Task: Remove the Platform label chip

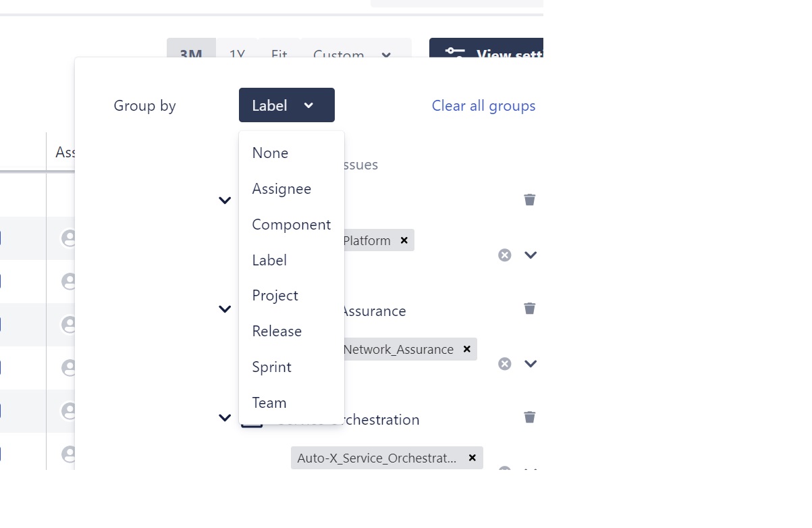Action: (404, 240)
